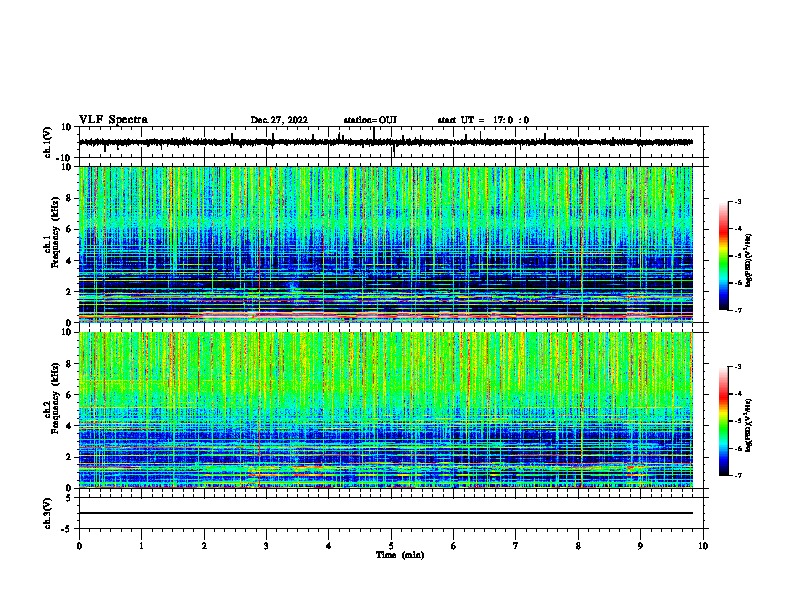
Task: Click the ch.2 "Frequency (kHz)" axis label
Action: [55, 398]
